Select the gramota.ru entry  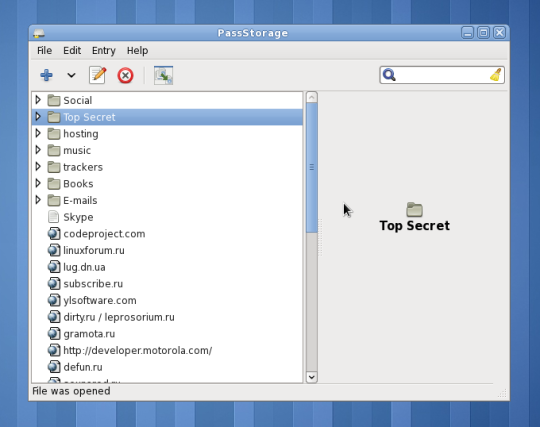(167, 334)
